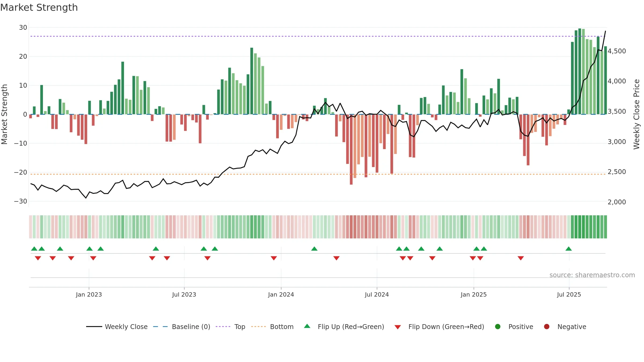Toggle the Positive legend entry
This screenshot has height=362, width=644.
tap(514, 327)
